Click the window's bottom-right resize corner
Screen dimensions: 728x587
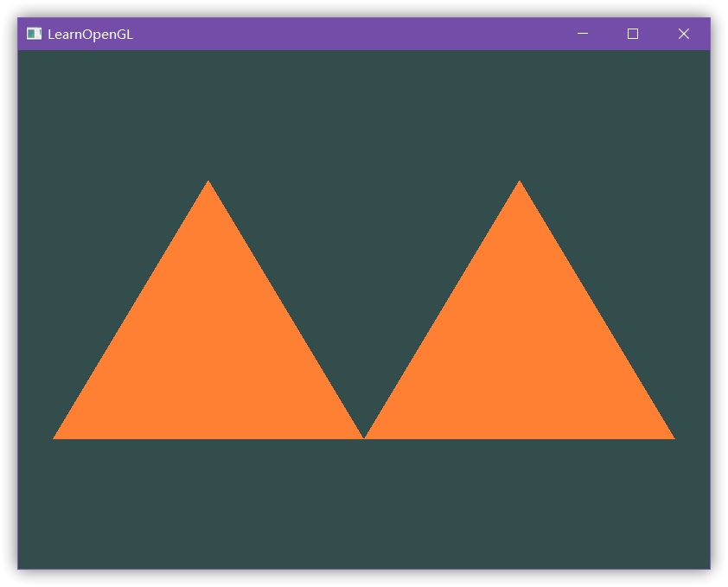[x=709, y=568]
